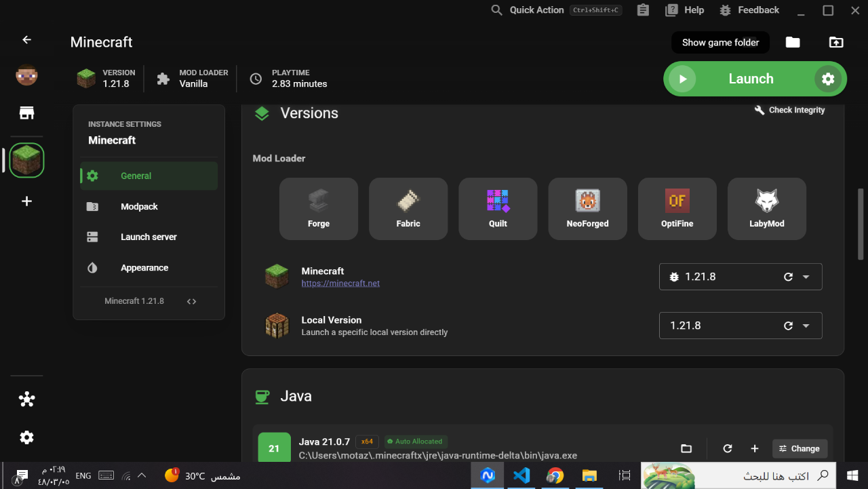Open the Java runtime folder icon
The image size is (868, 489).
point(686,448)
